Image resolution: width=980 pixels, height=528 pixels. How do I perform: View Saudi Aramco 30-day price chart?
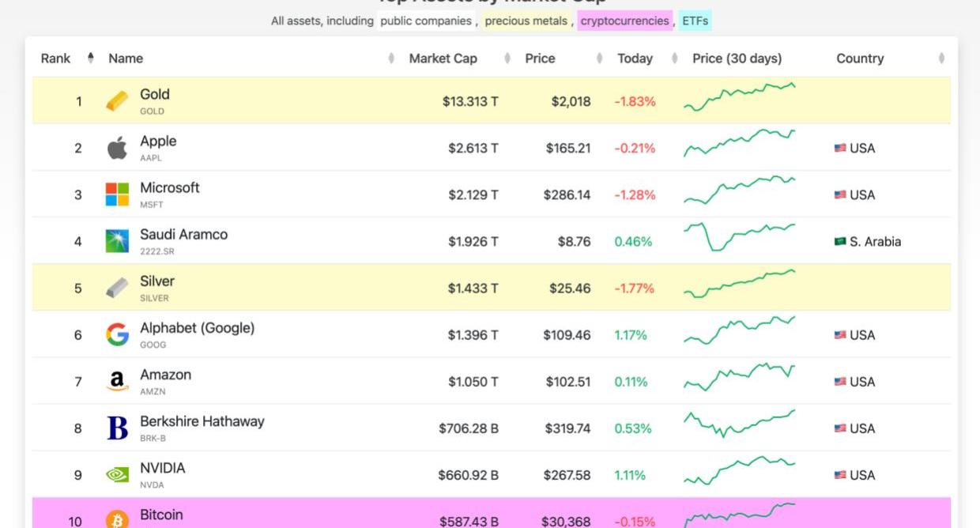point(739,237)
